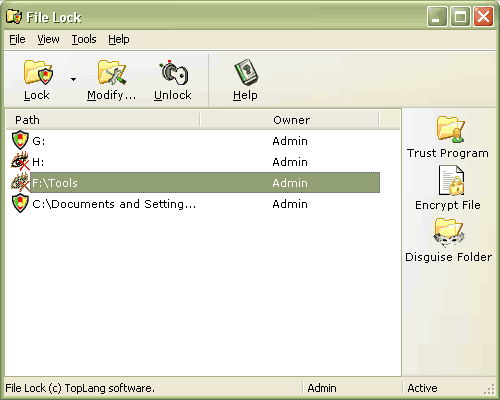Screen dimensions: 500x400
Task: Open the Tools menu
Action: point(84,39)
